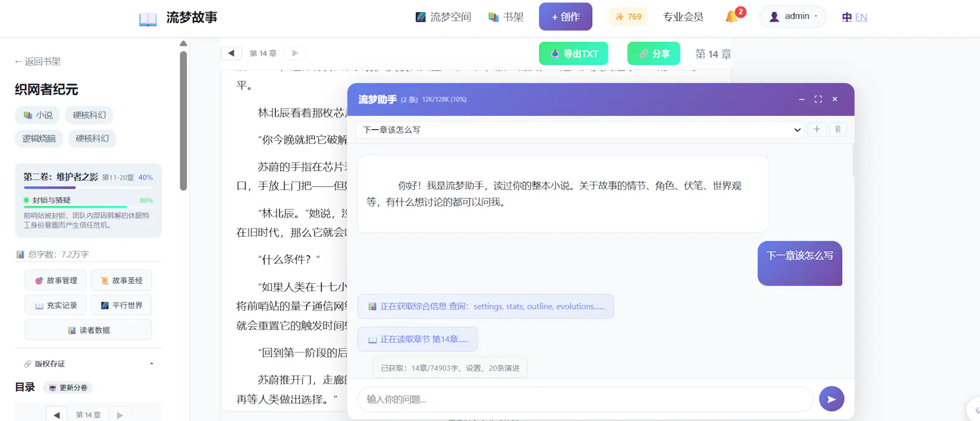Click the + 创作 button
Screen dimensions: 980x421
pyautogui.click(x=565, y=17)
